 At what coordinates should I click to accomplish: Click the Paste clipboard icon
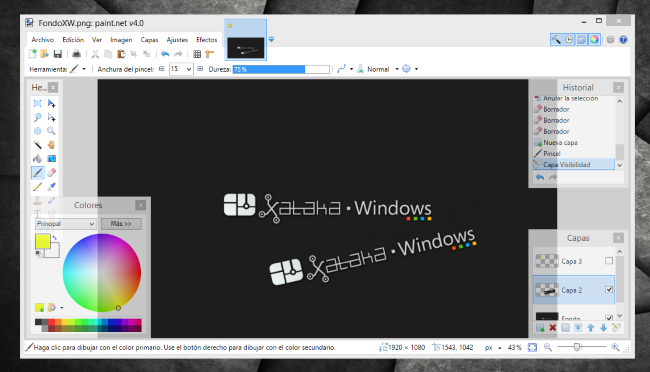[x=121, y=54]
